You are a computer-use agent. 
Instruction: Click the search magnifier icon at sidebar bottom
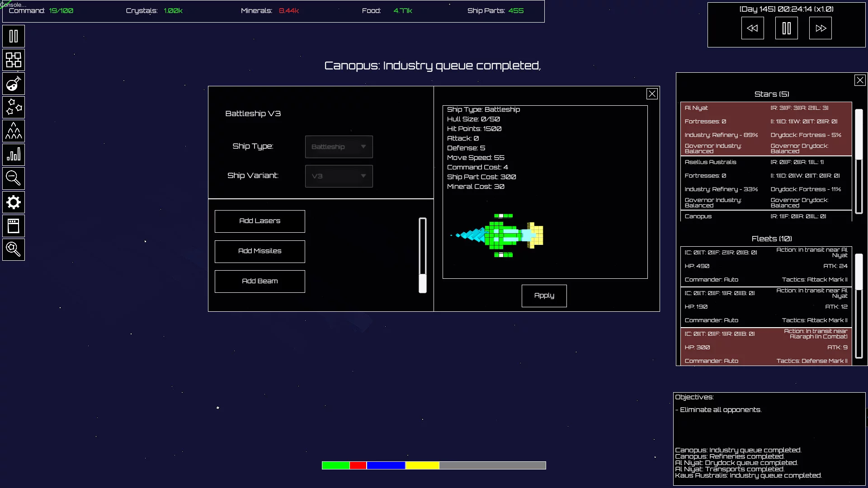click(14, 249)
